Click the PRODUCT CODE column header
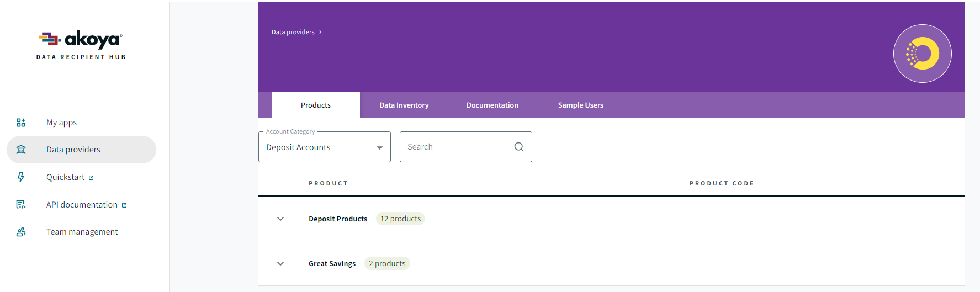This screenshot has height=292, width=980. tap(722, 183)
